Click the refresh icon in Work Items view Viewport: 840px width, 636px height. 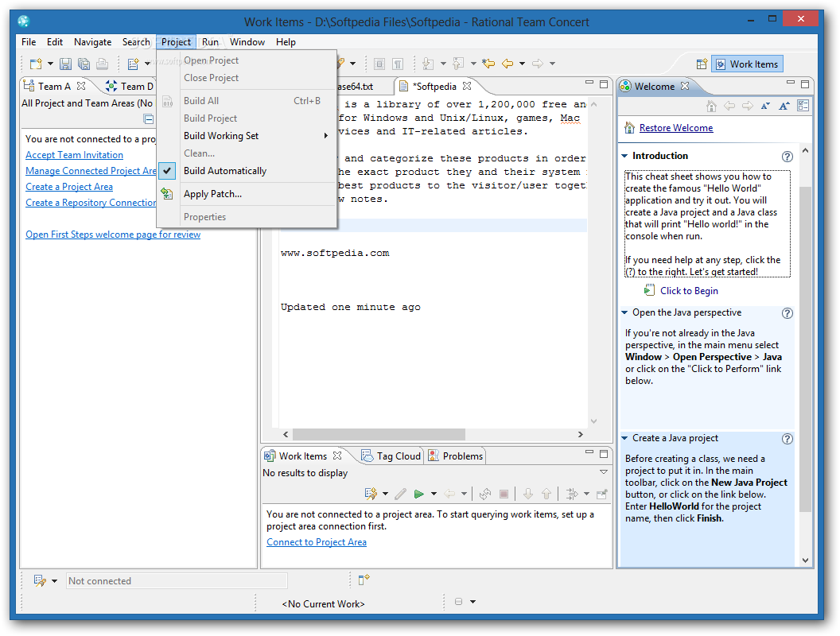click(x=485, y=494)
